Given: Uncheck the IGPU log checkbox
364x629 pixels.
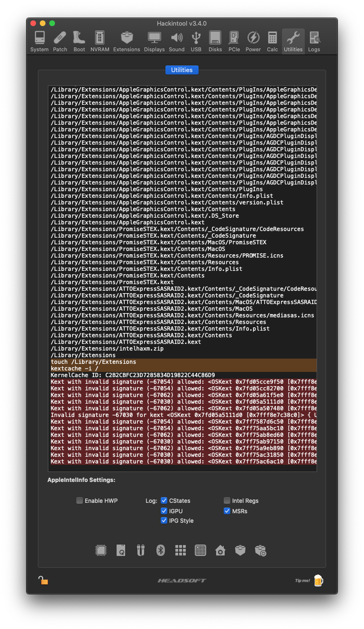Looking at the screenshot, I should [164, 511].
